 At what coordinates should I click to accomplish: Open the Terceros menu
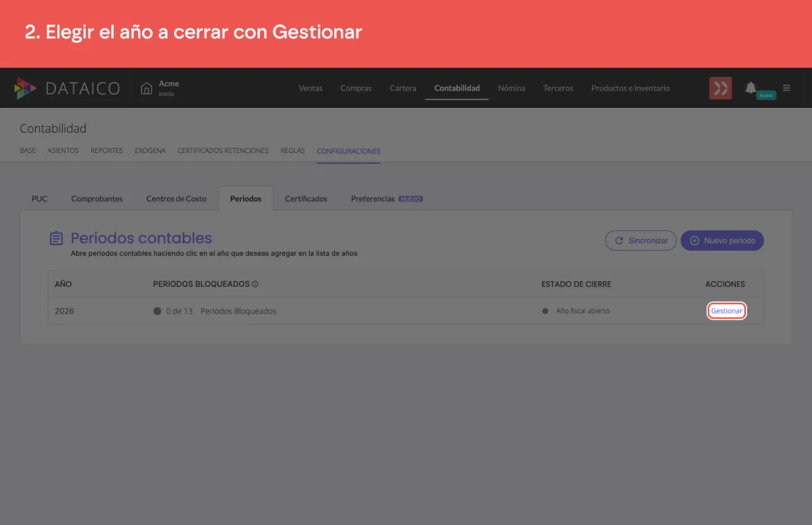pos(558,88)
